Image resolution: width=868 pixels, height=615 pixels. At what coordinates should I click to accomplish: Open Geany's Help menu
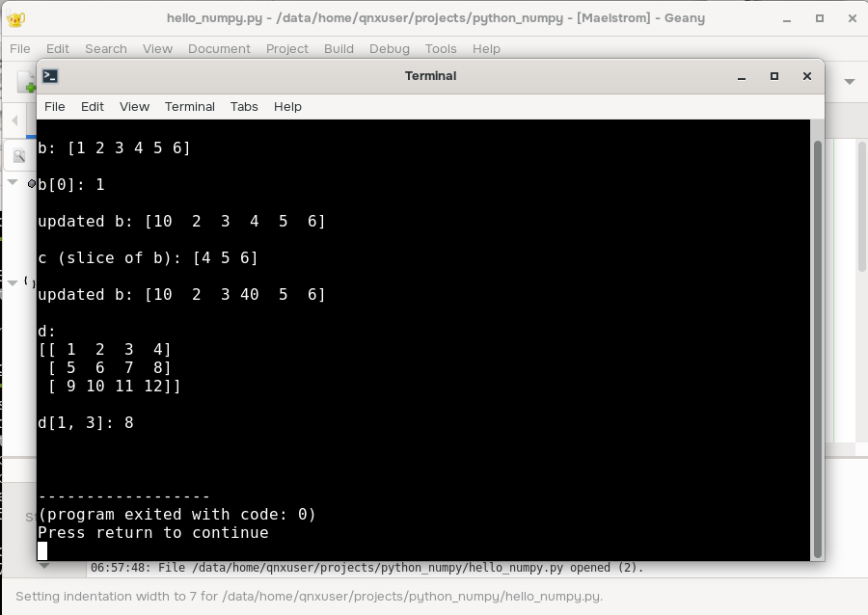[487, 48]
